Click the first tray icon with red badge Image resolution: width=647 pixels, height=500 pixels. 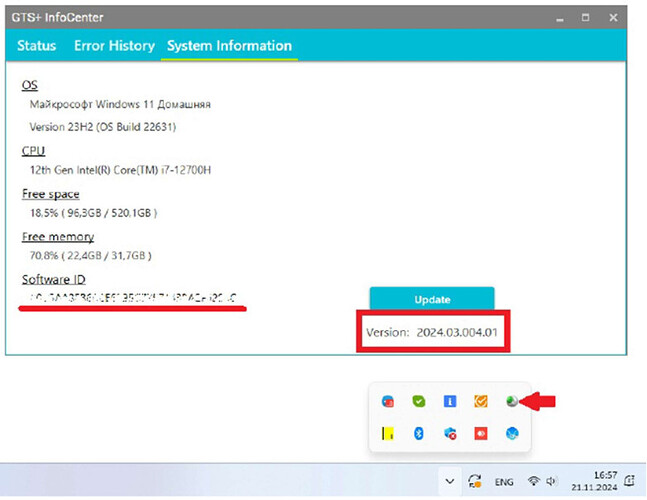pos(389,401)
